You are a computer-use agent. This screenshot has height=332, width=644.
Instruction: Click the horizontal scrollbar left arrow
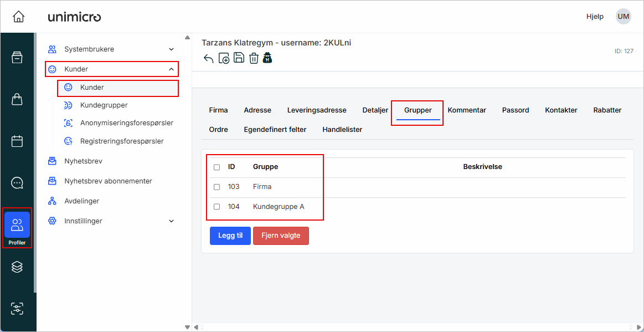click(x=196, y=328)
